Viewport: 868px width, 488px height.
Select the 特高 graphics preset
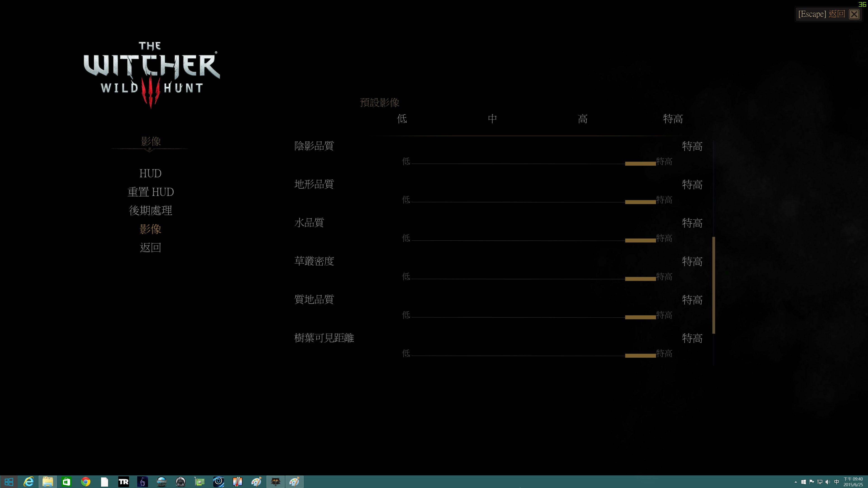(x=673, y=119)
